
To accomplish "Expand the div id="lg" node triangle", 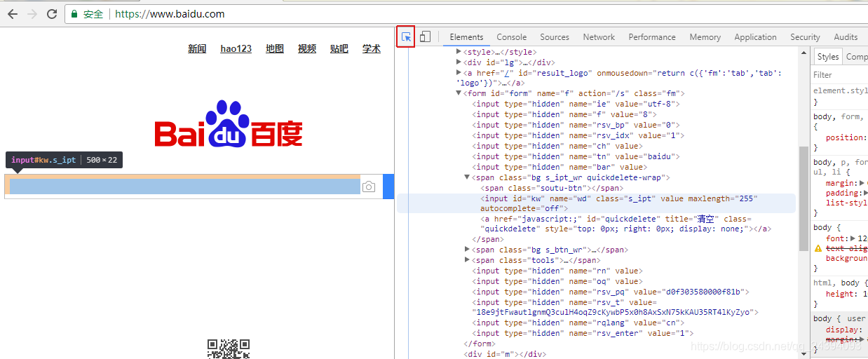I will tap(459, 62).
